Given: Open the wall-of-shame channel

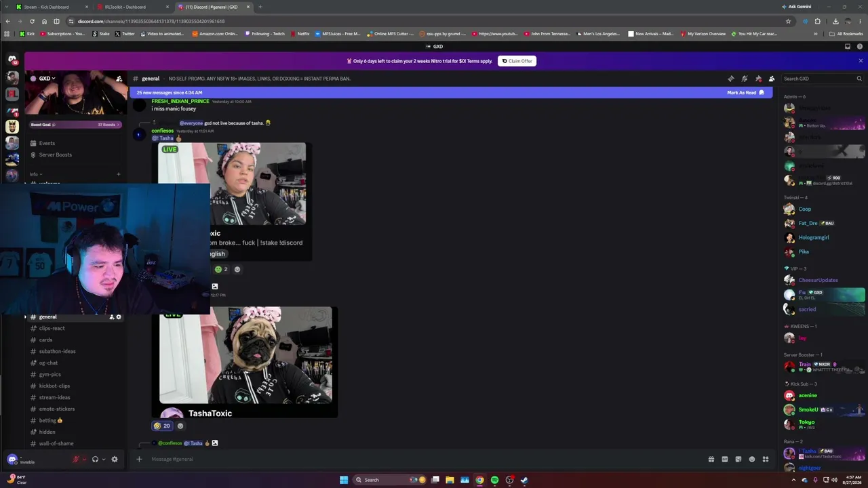Looking at the screenshot, I should [x=56, y=443].
